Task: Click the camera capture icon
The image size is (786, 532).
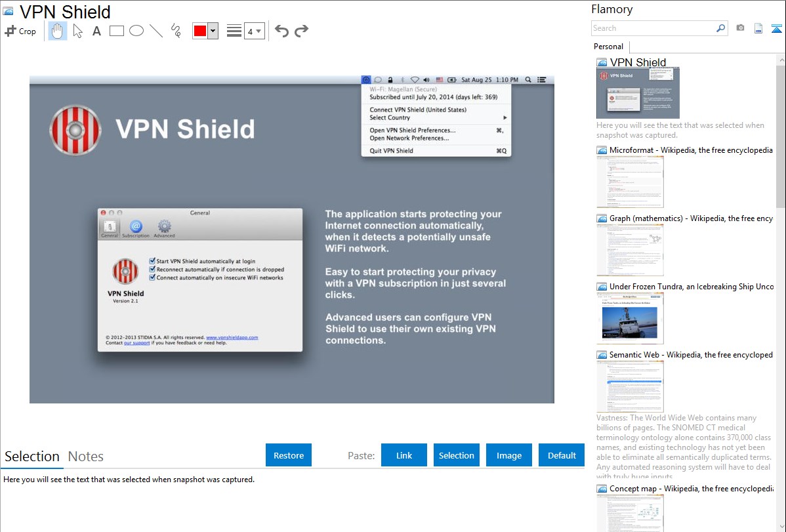Action: 740,28
